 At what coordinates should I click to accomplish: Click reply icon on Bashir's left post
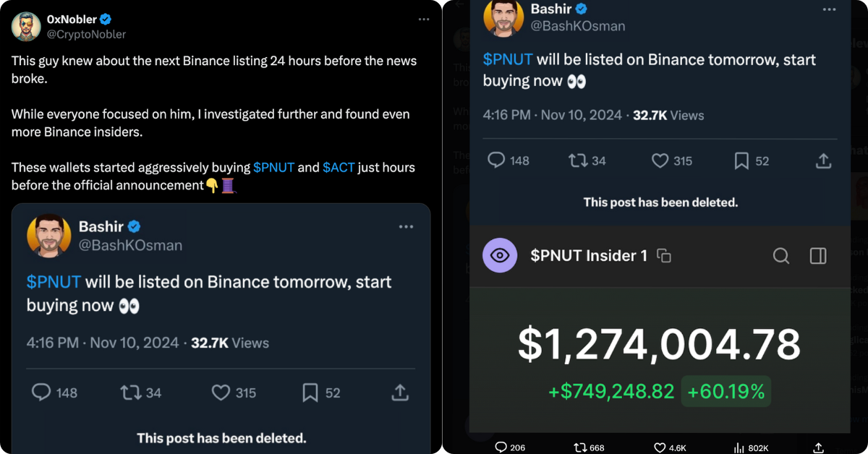pyautogui.click(x=42, y=393)
